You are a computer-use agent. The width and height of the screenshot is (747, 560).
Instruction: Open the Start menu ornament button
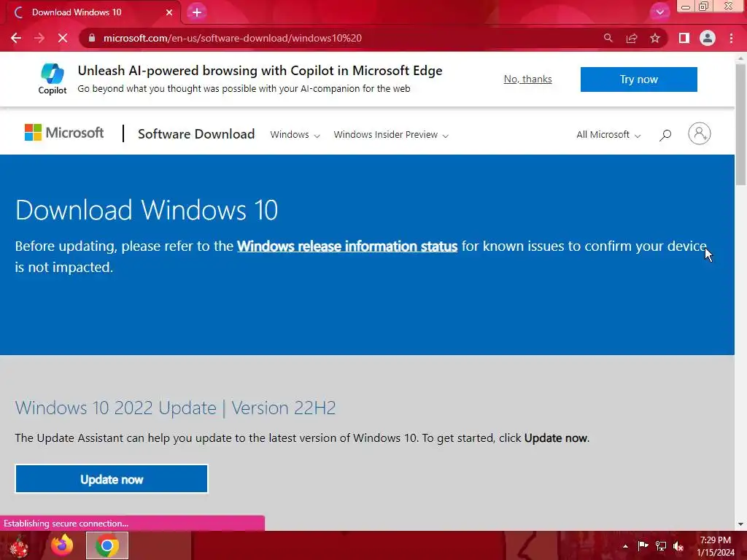tap(19, 545)
